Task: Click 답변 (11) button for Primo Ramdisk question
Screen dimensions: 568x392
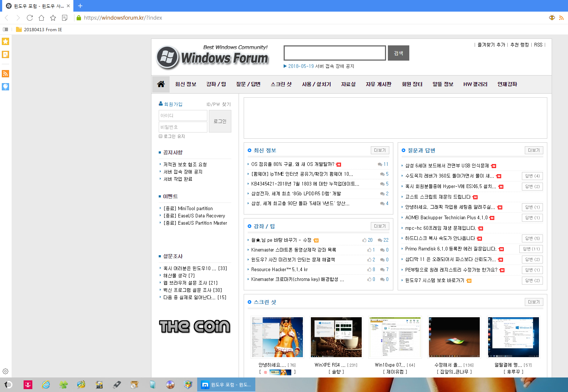Action: pyautogui.click(x=531, y=249)
